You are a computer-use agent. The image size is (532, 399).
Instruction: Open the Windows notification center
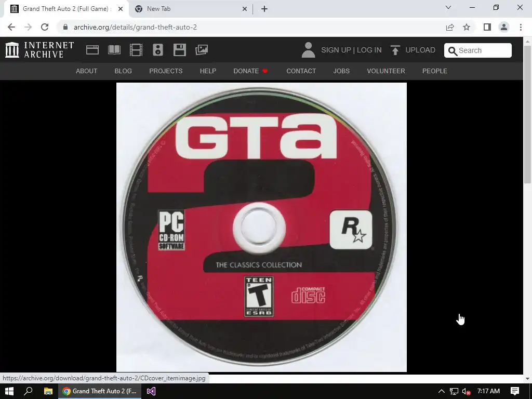515,391
